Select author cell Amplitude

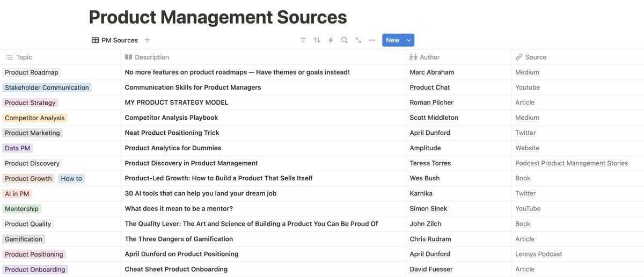pos(425,148)
